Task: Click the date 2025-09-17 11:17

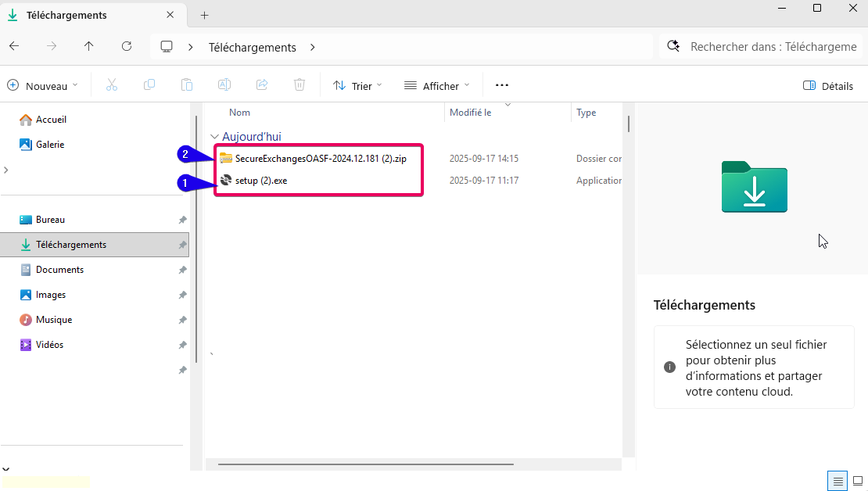Action: pos(484,181)
